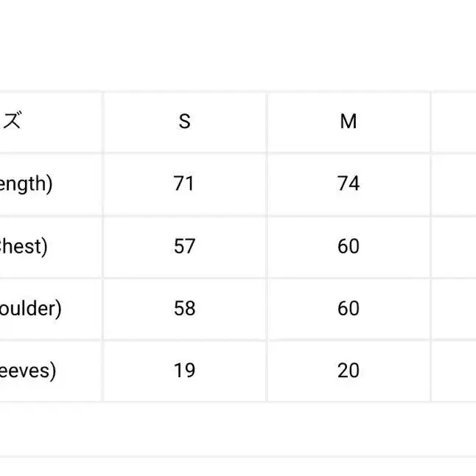Screen dimensions: 476x476
Task: Click the empty cell right of chest 60
Action: (x=454, y=247)
